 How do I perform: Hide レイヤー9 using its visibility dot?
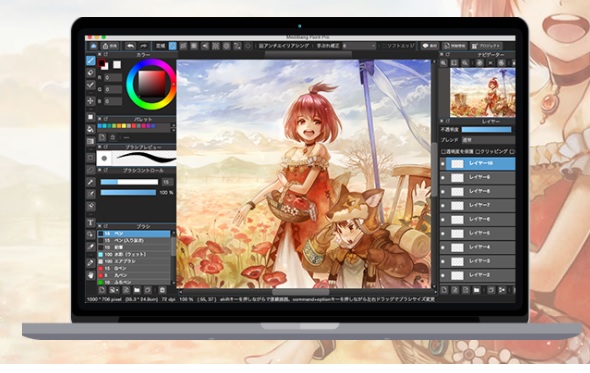[x=443, y=178]
